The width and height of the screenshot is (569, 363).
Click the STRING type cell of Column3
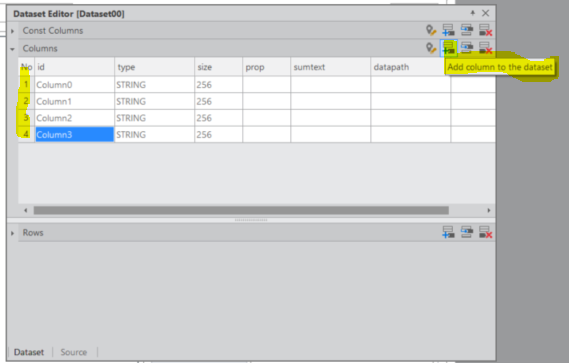pos(155,135)
